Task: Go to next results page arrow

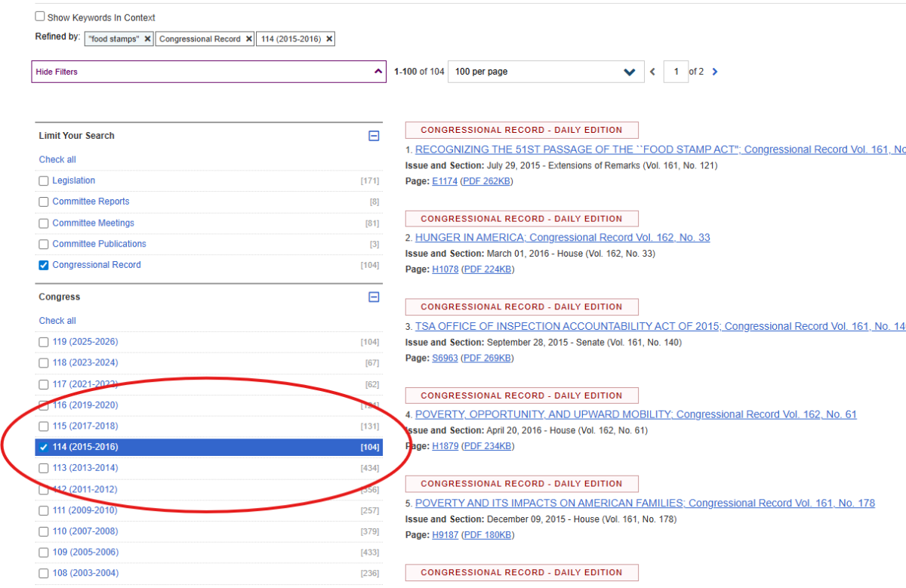Action: coord(715,72)
